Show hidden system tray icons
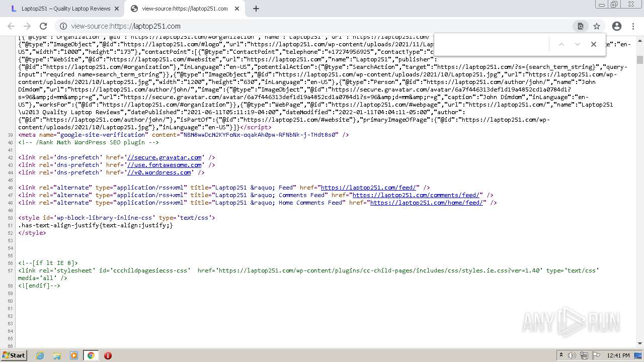644x362 pixels. click(x=561, y=355)
